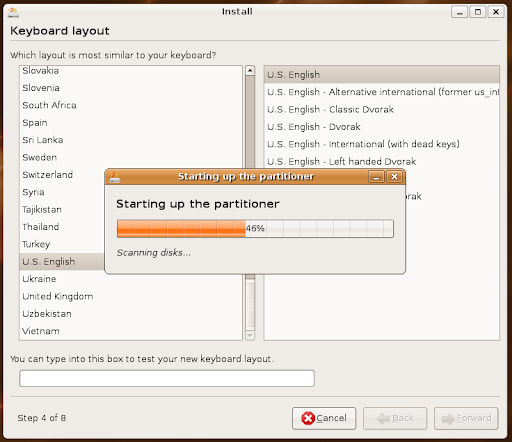Select Turkey in the country list

point(62,244)
